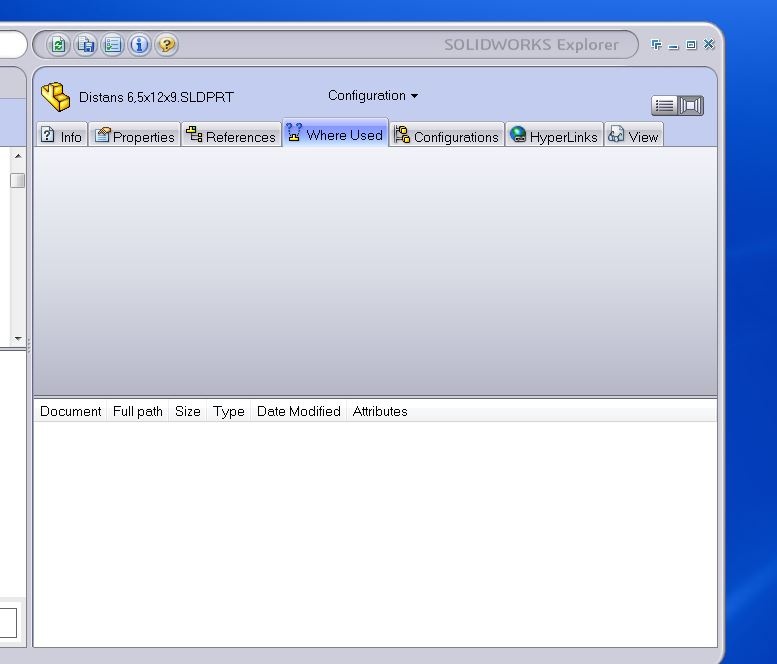Viewport: 777px width, 664px height.
Task: Switch to the HyperLinks tab
Action: coord(554,135)
